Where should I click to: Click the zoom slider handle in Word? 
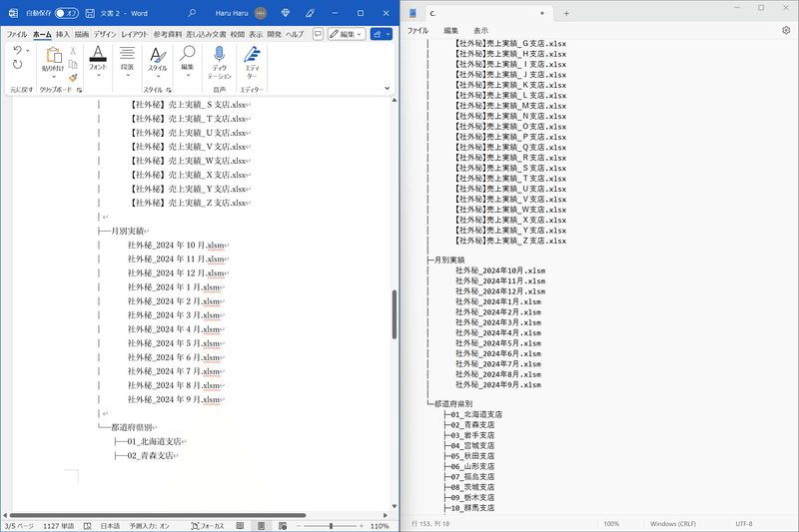coord(331,526)
